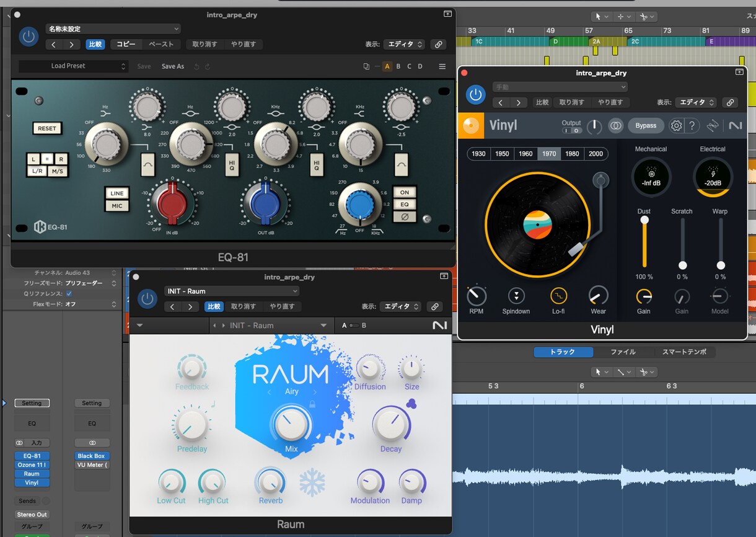Viewport: 756px width, 537px height.
Task: Open the 手動 dropdown in the Vinyl window
Action: 560,87
